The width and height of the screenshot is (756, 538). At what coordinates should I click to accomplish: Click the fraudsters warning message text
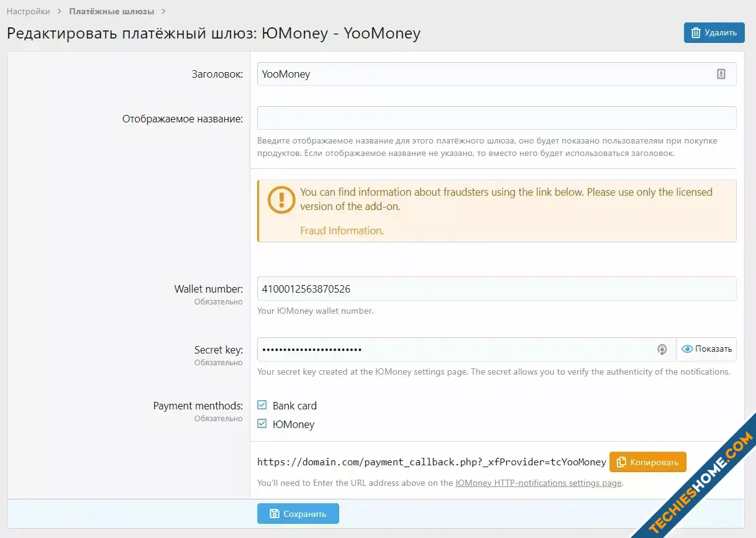[x=506, y=199]
